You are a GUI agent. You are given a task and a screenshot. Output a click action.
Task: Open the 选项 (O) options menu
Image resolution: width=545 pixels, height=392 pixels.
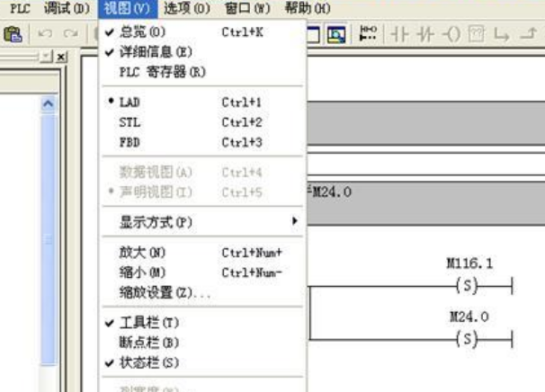point(187,8)
